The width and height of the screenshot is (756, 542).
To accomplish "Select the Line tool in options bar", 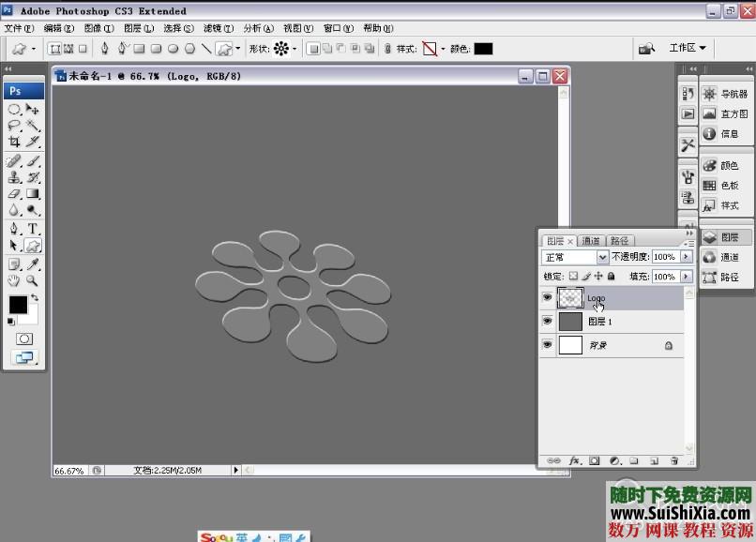I will [206, 49].
